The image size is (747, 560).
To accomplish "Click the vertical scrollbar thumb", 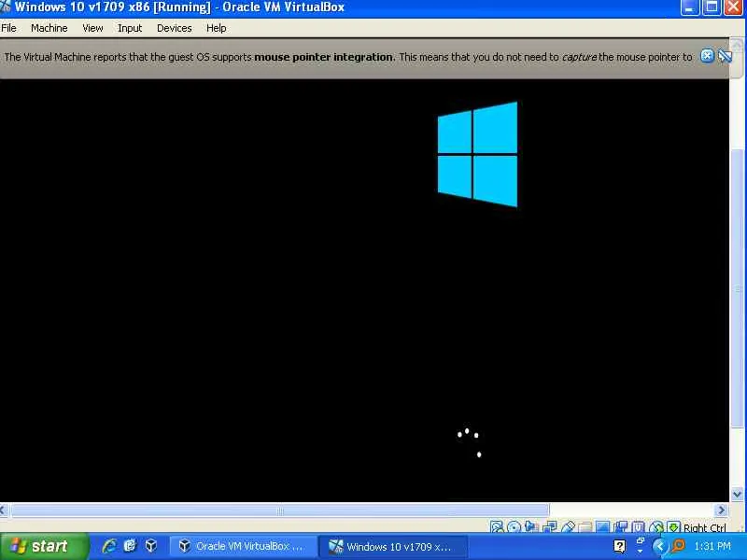I will (737, 288).
